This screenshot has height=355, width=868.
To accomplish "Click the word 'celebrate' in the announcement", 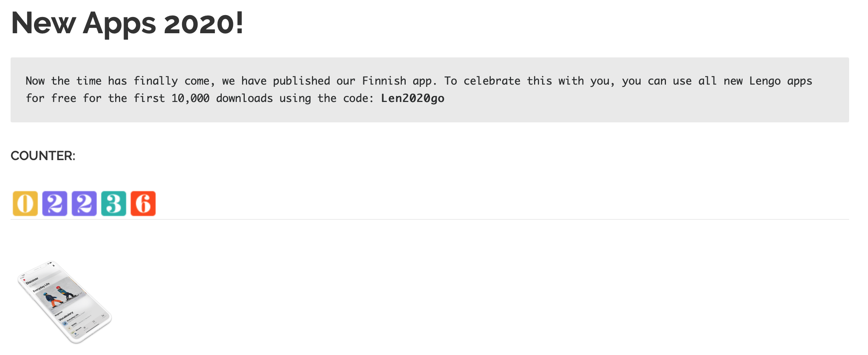I will pyautogui.click(x=491, y=81).
